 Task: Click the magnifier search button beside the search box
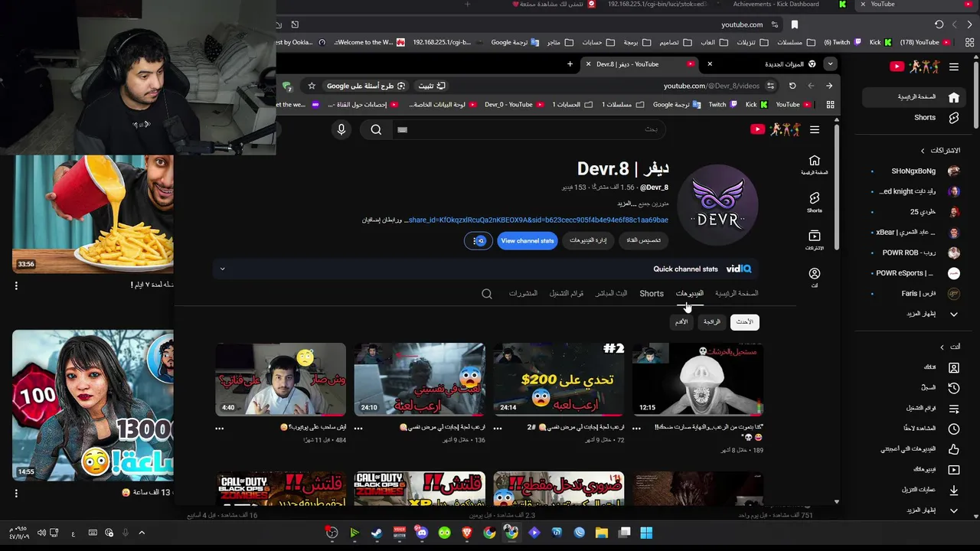pyautogui.click(x=376, y=129)
